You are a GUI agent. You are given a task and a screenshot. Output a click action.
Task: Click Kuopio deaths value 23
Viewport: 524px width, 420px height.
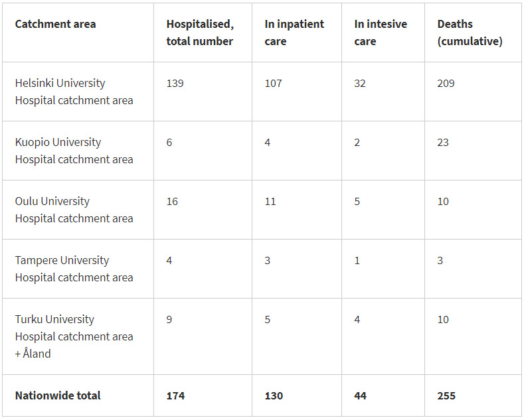[x=443, y=143]
